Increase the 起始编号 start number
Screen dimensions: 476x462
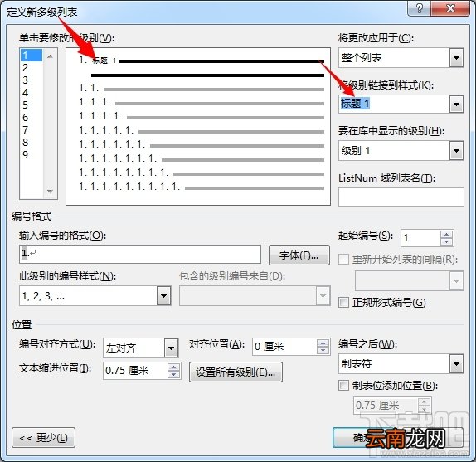pyautogui.click(x=446, y=234)
